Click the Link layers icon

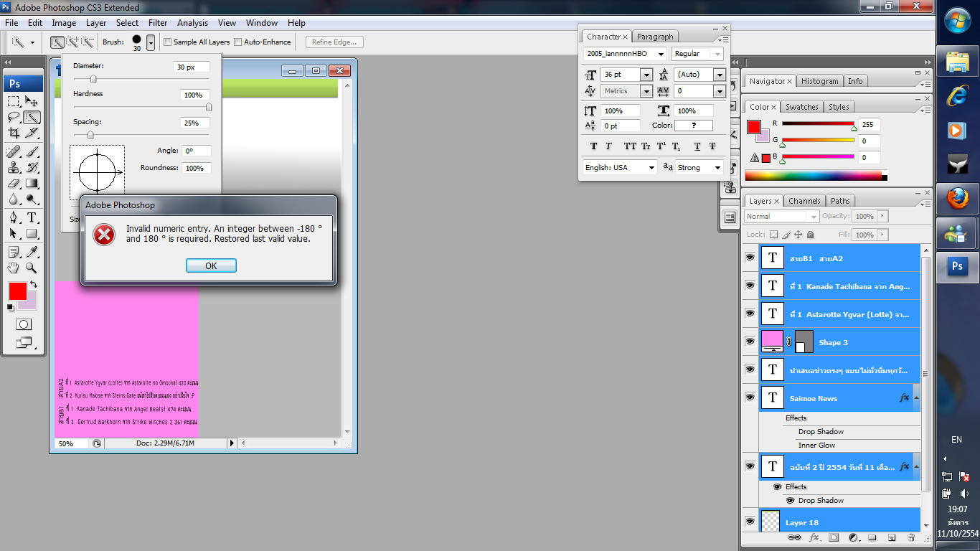tap(794, 537)
